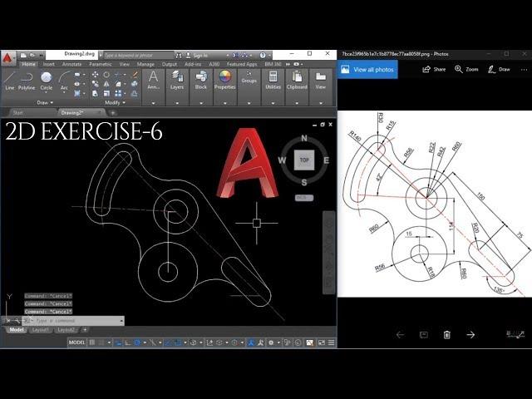
Task: Toggle Clean Screen in status bar
Action: [322, 342]
